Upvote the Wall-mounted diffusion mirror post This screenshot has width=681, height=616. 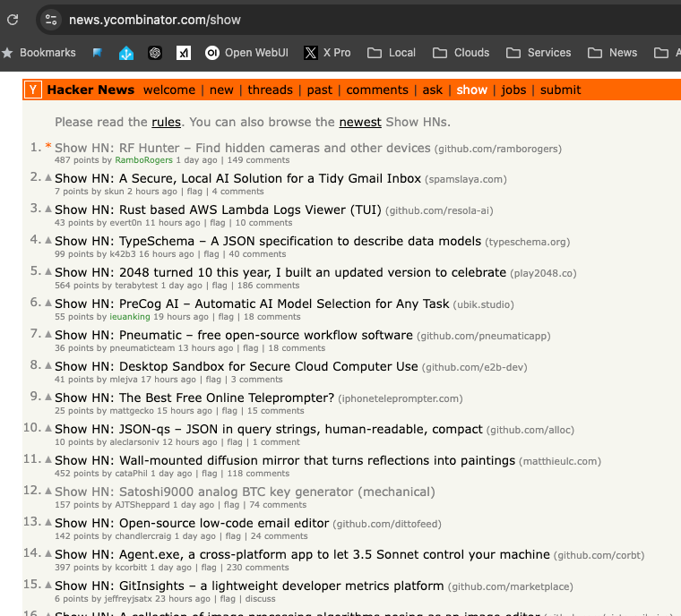48,459
